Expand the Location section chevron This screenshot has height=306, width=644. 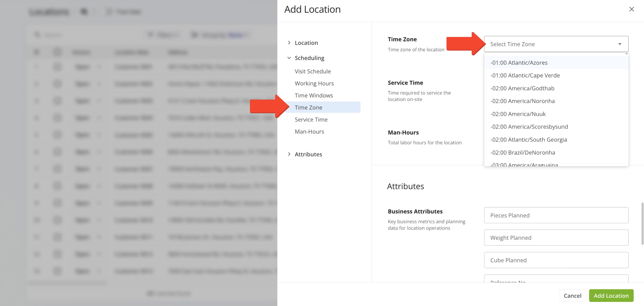point(289,43)
